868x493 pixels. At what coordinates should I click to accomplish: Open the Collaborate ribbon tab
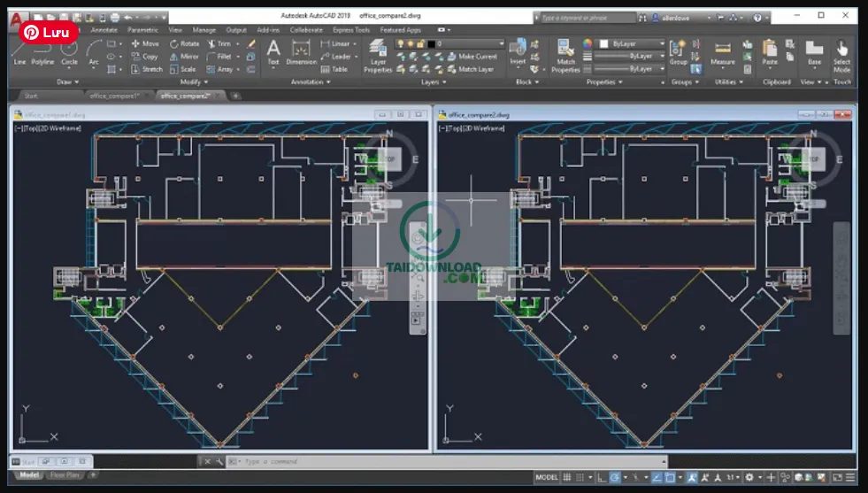(x=306, y=30)
